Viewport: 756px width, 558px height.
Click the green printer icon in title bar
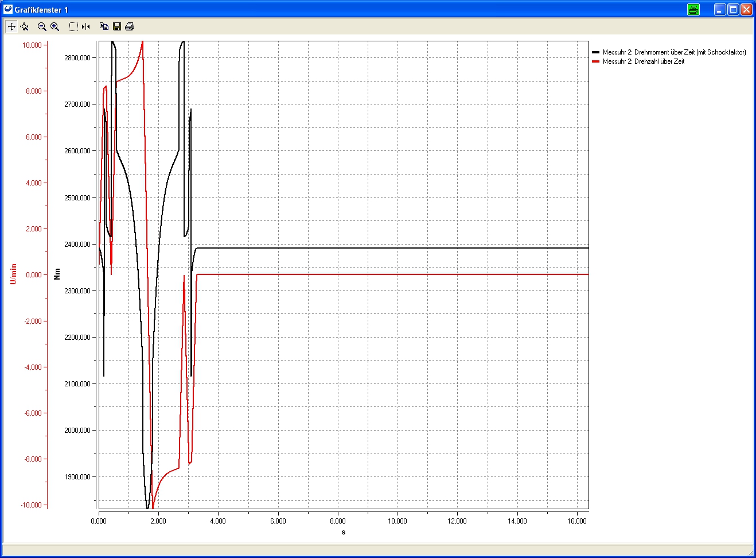click(x=693, y=9)
